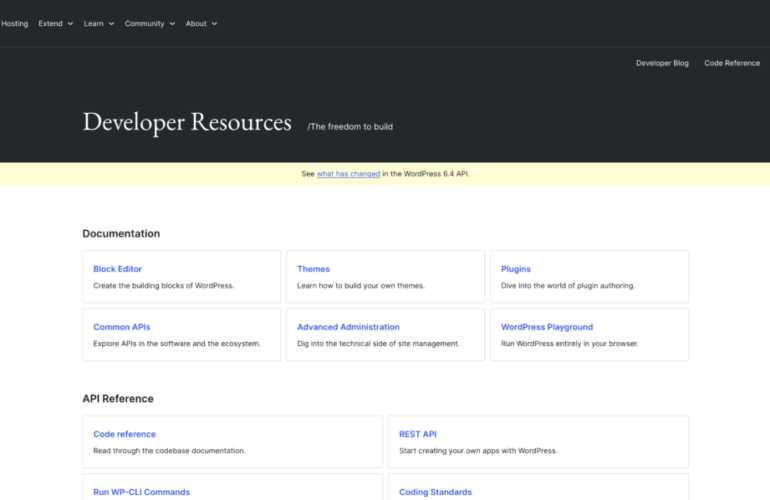Expand the About dropdown chevron
The height and width of the screenshot is (500, 770).
coord(215,24)
